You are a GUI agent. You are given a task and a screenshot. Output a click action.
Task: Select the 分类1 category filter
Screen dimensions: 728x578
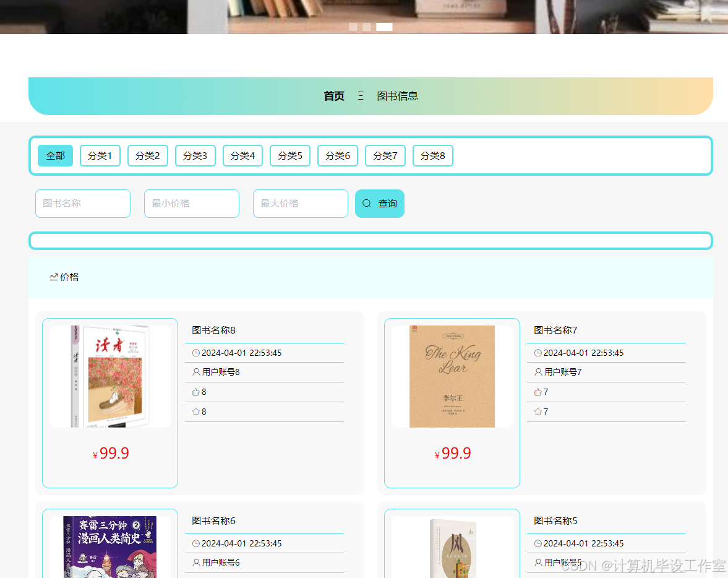100,156
